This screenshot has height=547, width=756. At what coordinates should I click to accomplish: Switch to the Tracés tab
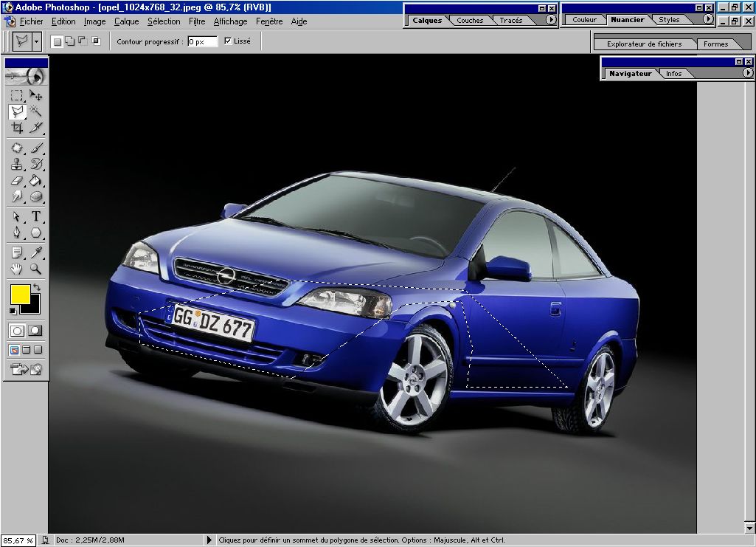point(510,20)
